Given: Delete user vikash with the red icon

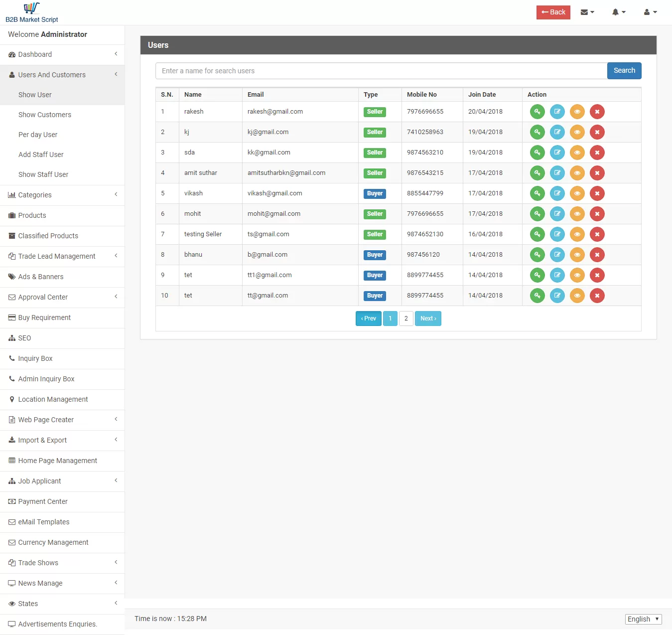Looking at the screenshot, I should 597,193.
